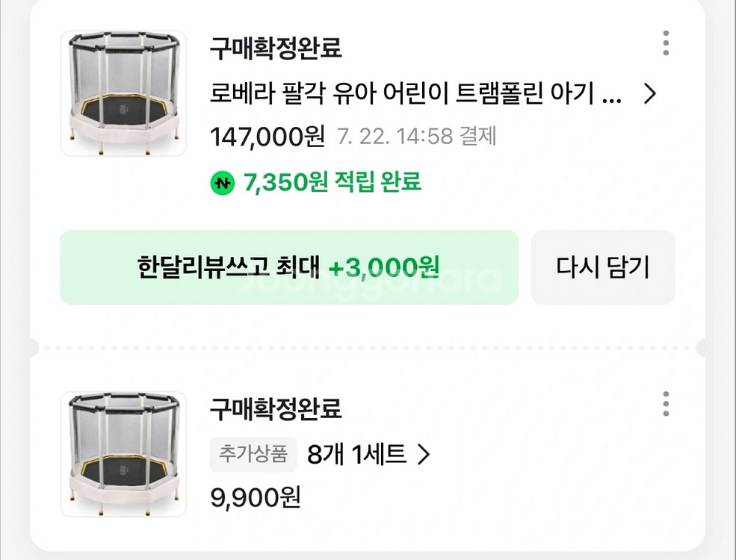736x560 pixels.
Task: Select the 구매확정완료 label on the first order
Action: (276, 48)
